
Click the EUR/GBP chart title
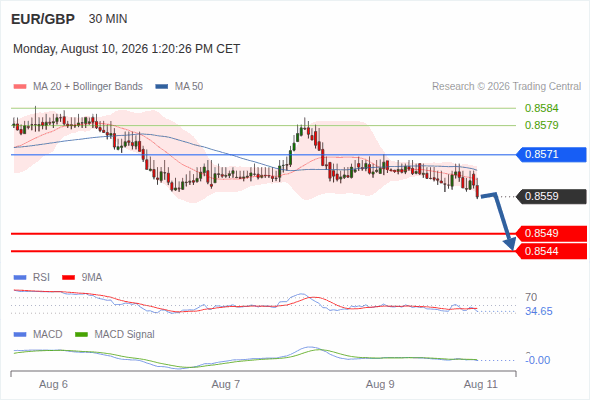click(43, 19)
